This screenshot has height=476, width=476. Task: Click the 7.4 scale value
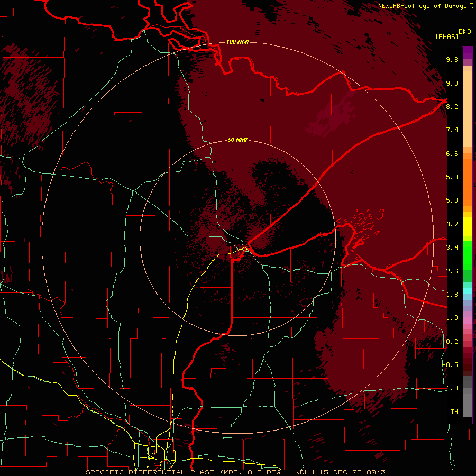452,130
